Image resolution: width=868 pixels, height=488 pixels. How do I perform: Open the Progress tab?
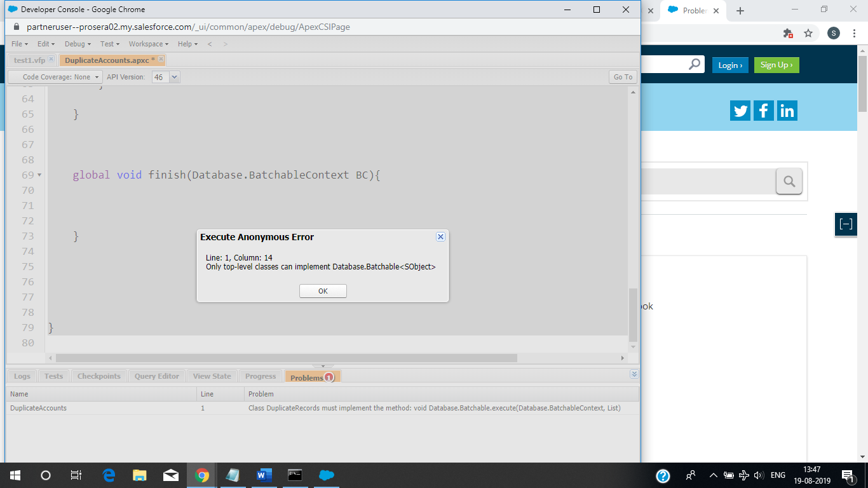click(261, 376)
